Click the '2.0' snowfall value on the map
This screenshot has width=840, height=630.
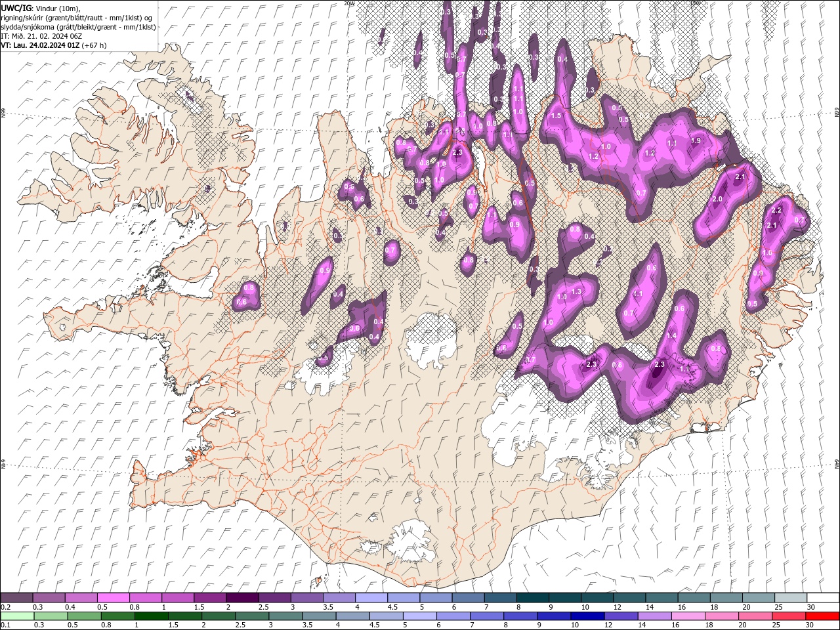[x=717, y=199]
